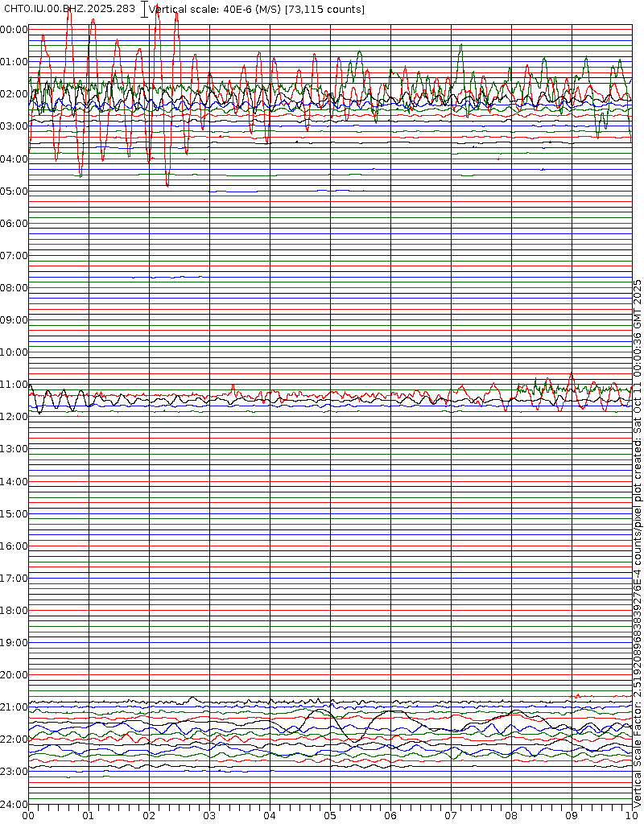Click minute 00 label on bottom axis
Image resolution: width=644 pixels, height=824 pixels.
(x=28, y=815)
